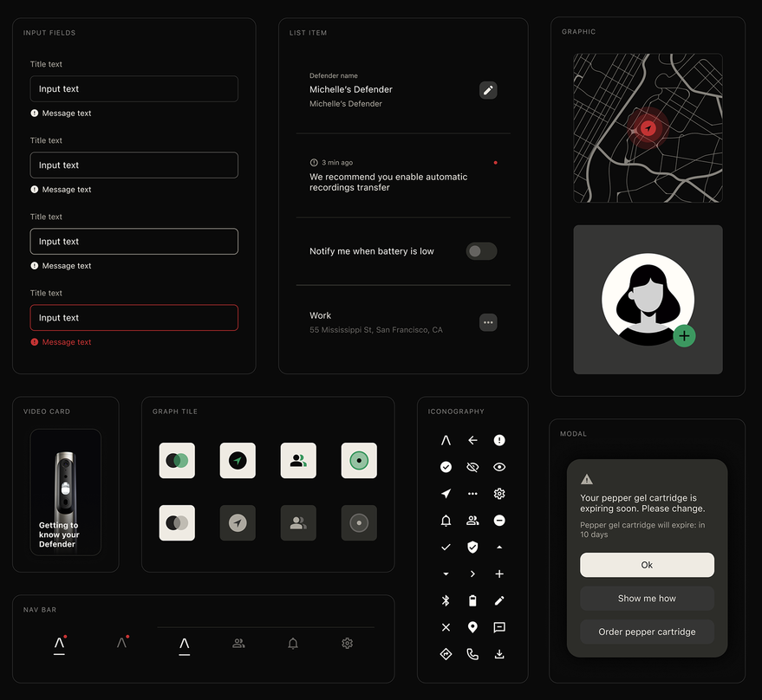The width and height of the screenshot is (762, 700).
Task: Open more options for Work address
Action: click(x=488, y=322)
